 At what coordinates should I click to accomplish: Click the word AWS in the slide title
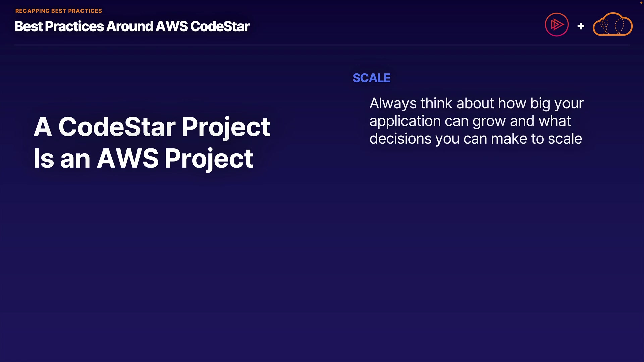(171, 26)
